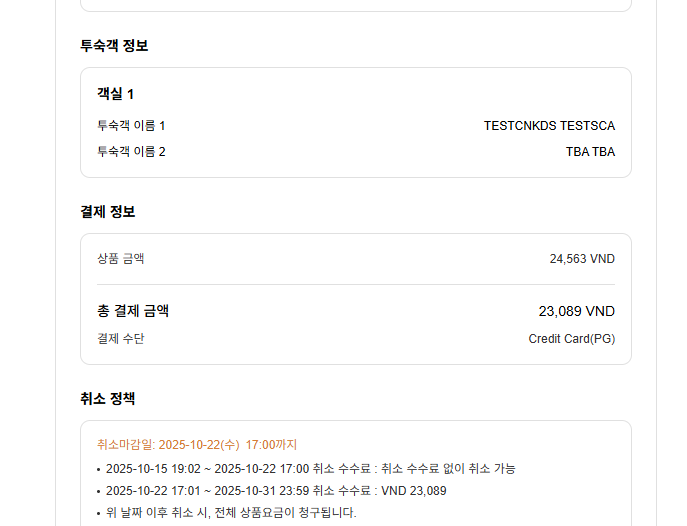Click the 상품 금액 label
The image size is (687, 526).
(x=121, y=259)
